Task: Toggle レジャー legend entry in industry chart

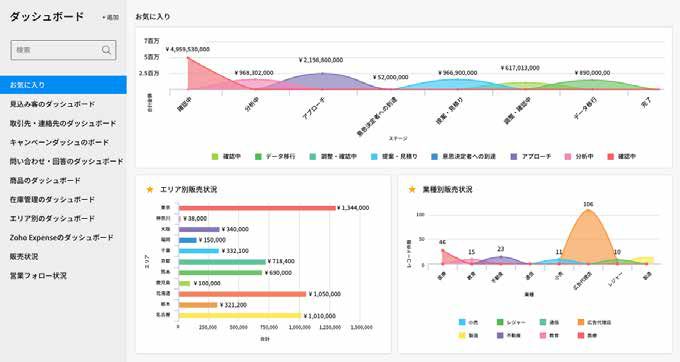Action: coord(511,323)
